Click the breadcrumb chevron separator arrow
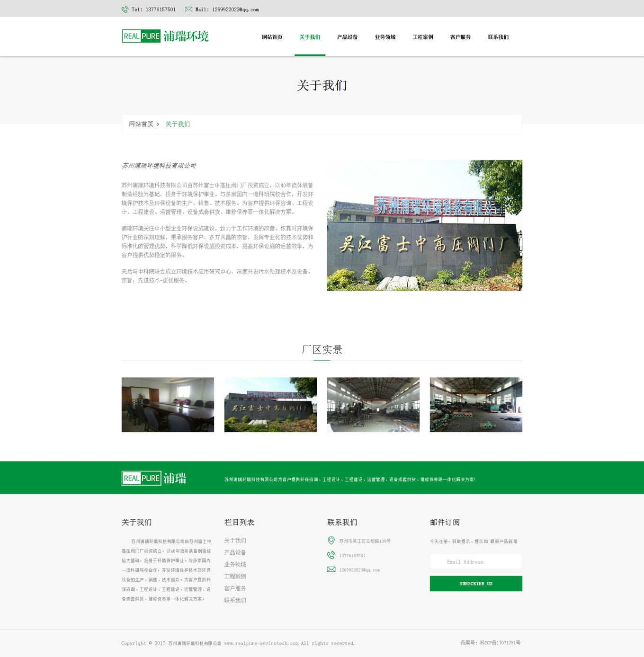The height and width of the screenshot is (657, 644). coord(158,124)
